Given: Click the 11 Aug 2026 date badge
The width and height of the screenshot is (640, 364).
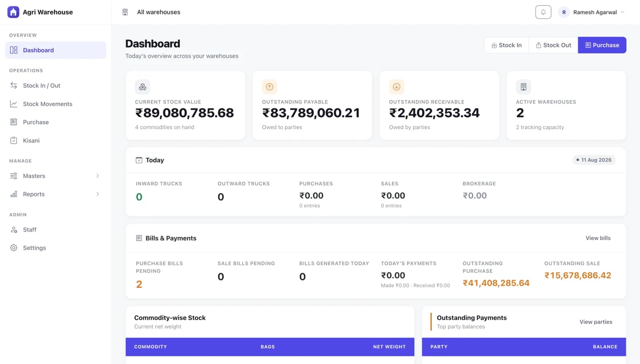Looking at the screenshot, I should coord(594,160).
